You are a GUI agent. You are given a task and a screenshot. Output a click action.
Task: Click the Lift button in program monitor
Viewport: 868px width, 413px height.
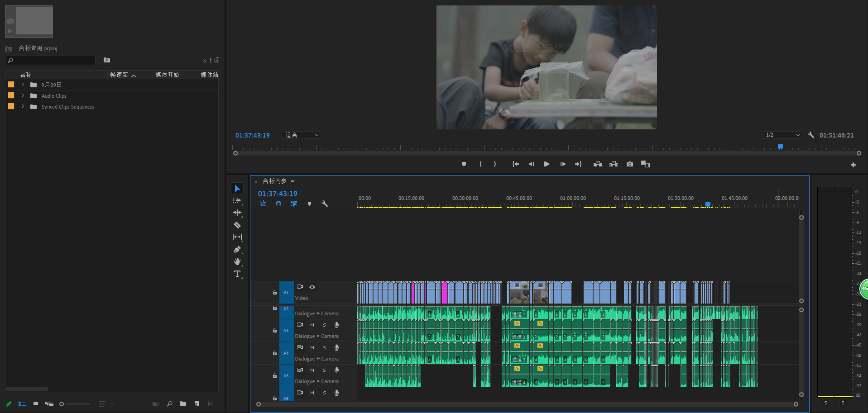(598, 164)
